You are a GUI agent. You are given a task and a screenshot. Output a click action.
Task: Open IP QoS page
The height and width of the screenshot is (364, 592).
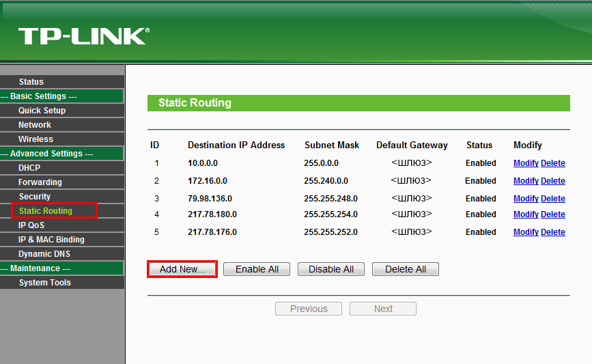62,225
